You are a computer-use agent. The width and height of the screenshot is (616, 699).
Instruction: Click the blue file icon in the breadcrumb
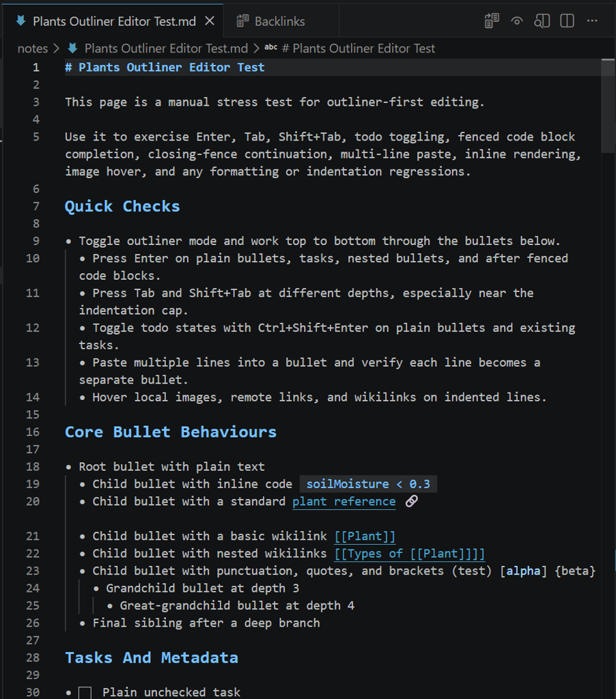[72, 48]
